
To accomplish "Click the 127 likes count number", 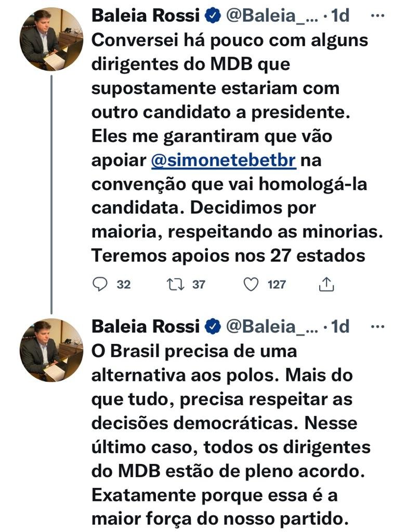I will [277, 285].
